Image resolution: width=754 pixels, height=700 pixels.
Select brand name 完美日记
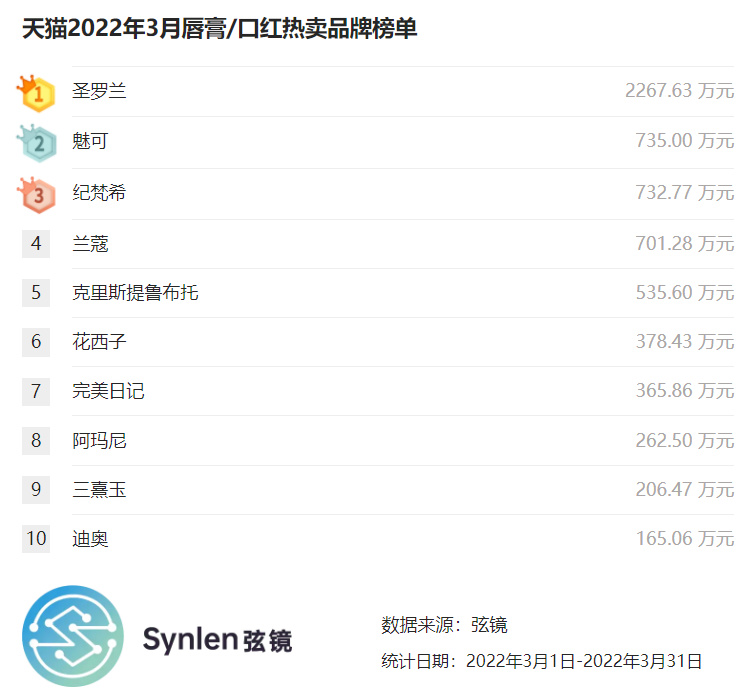(108, 391)
